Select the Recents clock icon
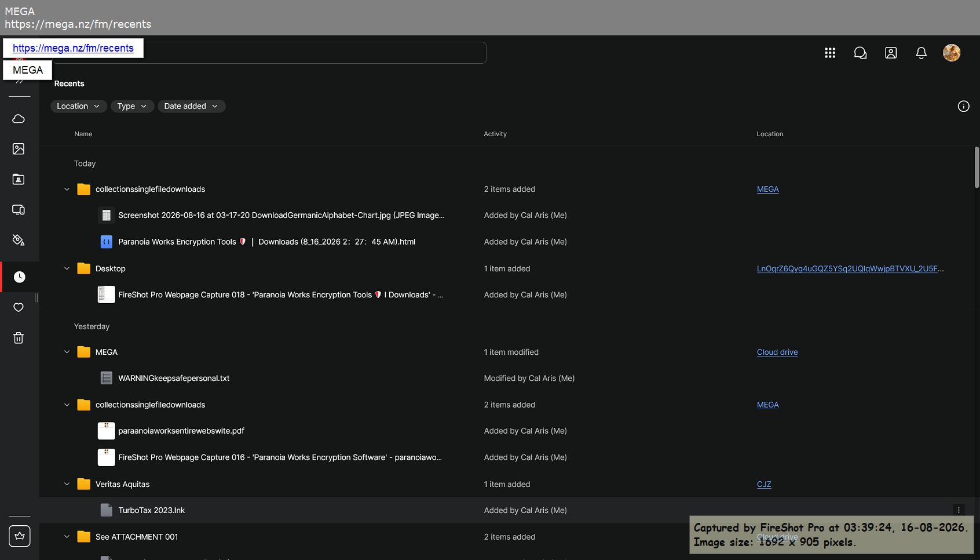980x560 pixels. [19, 277]
